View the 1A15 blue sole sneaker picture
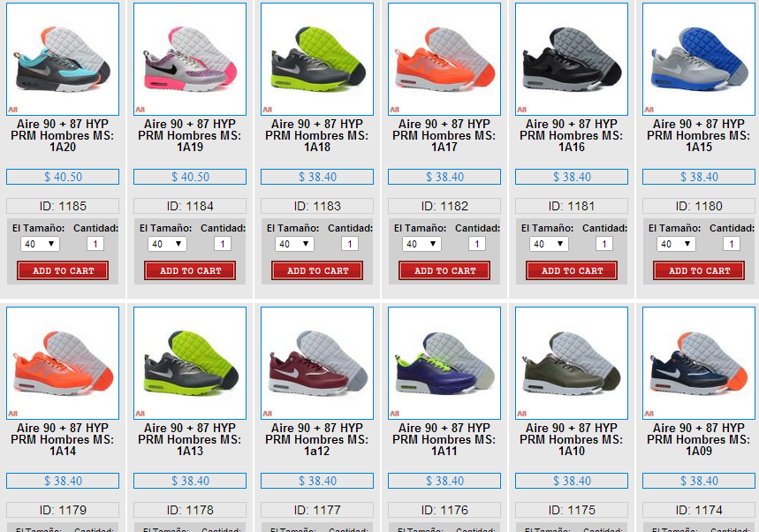759x532 pixels. pos(699,59)
